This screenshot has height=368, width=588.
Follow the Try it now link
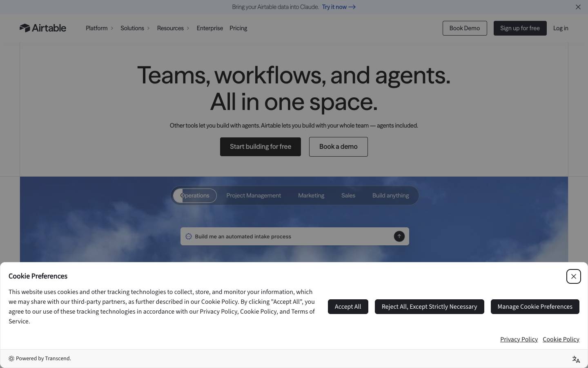339,7
